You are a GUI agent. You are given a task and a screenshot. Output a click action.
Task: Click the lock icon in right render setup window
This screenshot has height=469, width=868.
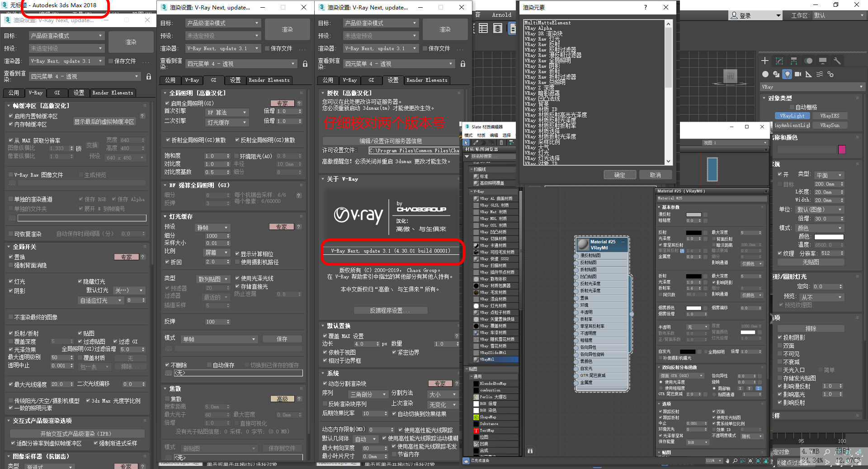coord(463,64)
